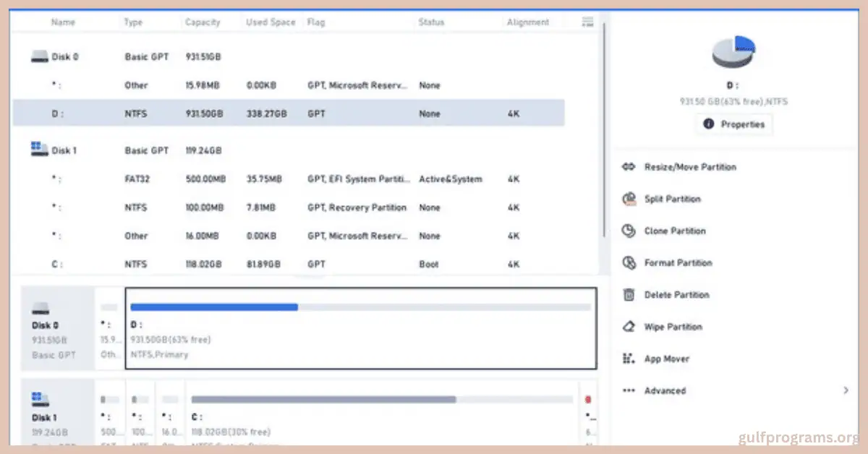Viewport: 868px width, 454px height.
Task: Open the Properties button for D:
Action: [x=733, y=124]
